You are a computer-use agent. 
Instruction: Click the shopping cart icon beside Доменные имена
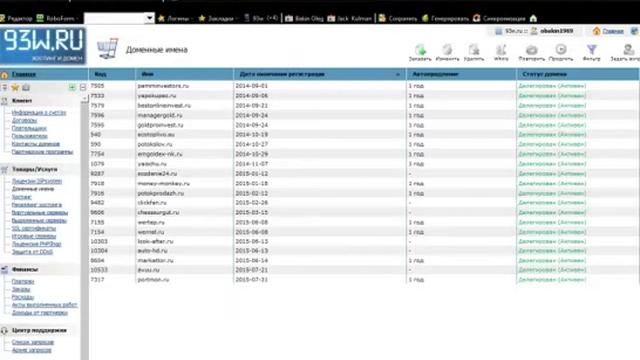pyautogui.click(x=107, y=49)
